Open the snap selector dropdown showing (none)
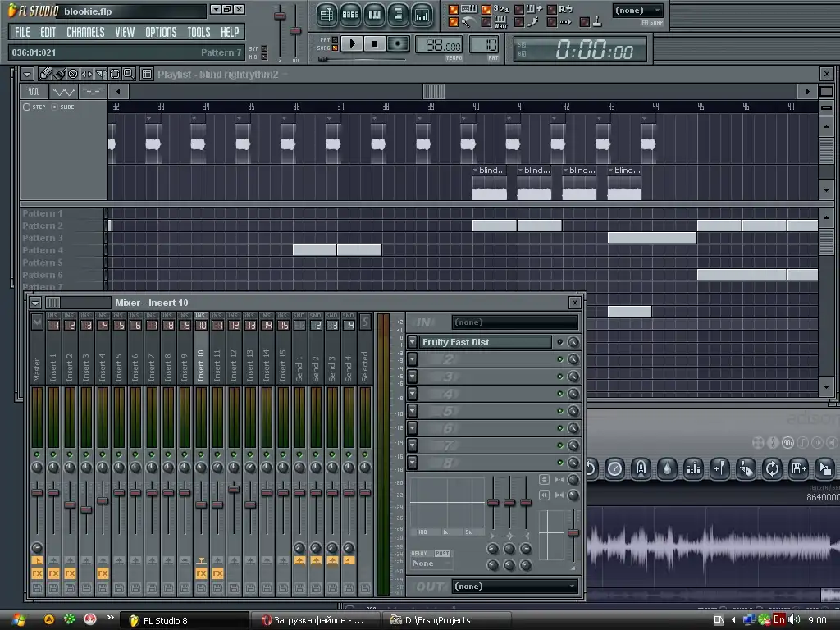840x630 pixels. pos(638,11)
